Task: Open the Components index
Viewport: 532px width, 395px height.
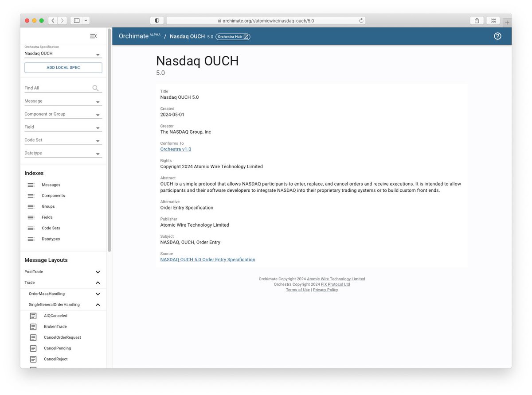Action: pyautogui.click(x=53, y=196)
